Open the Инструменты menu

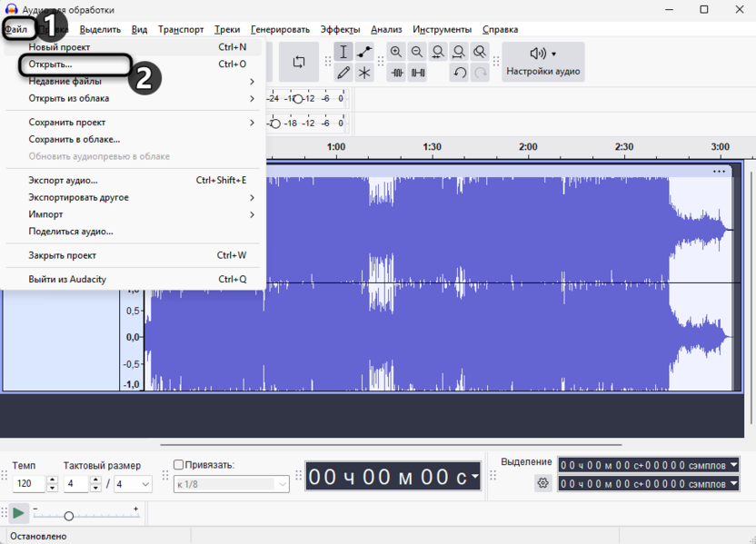click(x=443, y=29)
